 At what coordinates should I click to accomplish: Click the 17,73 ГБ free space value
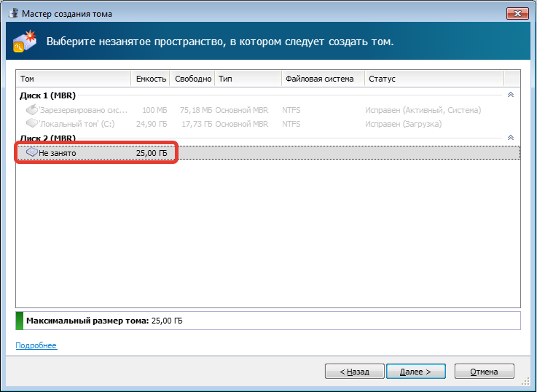coord(197,124)
